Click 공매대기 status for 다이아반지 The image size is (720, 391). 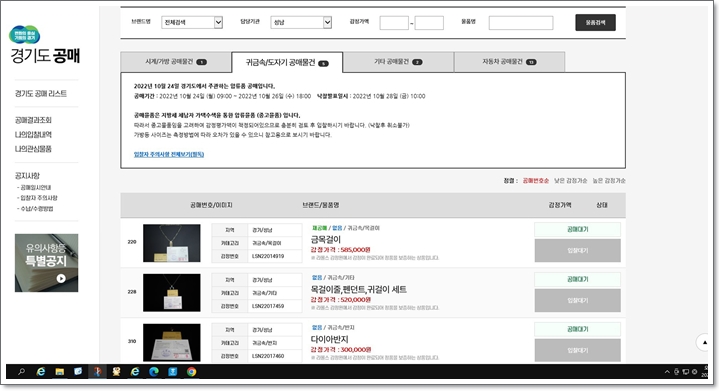click(577, 330)
